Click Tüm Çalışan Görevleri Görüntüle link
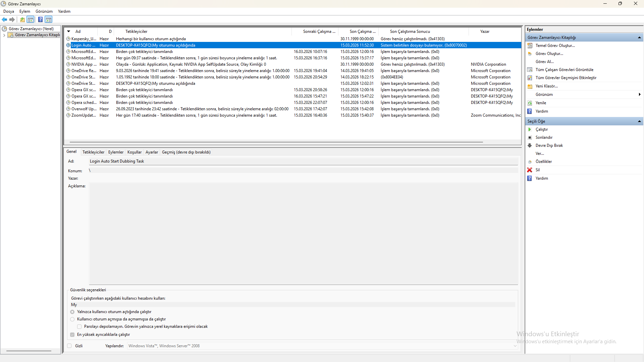 pos(564,70)
